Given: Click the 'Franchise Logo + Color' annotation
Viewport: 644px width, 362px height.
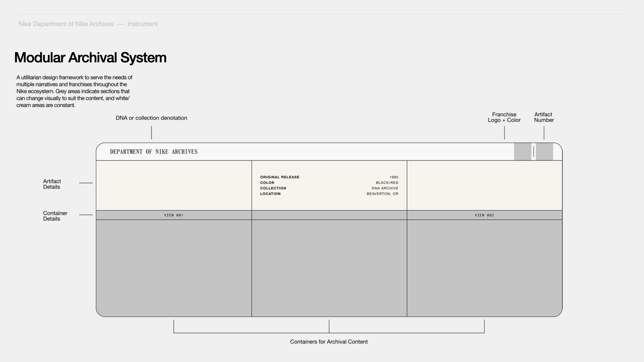Looking at the screenshot, I should 504,117.
